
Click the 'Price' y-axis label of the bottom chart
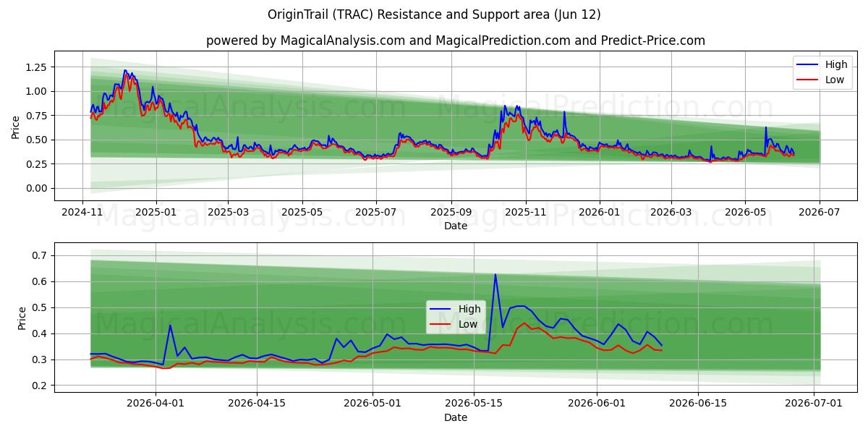click(x=22, y=318)
